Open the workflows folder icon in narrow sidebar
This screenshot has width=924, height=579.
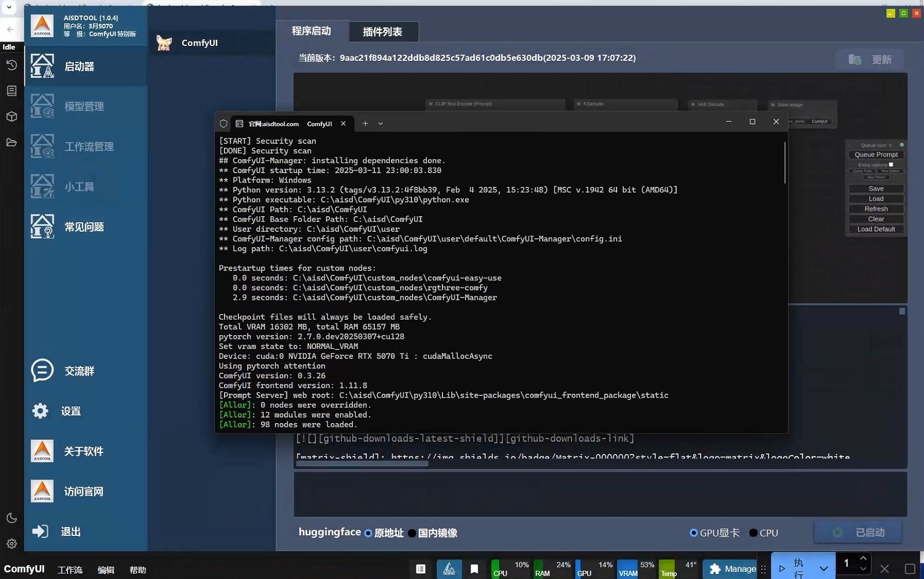(12, 143)
